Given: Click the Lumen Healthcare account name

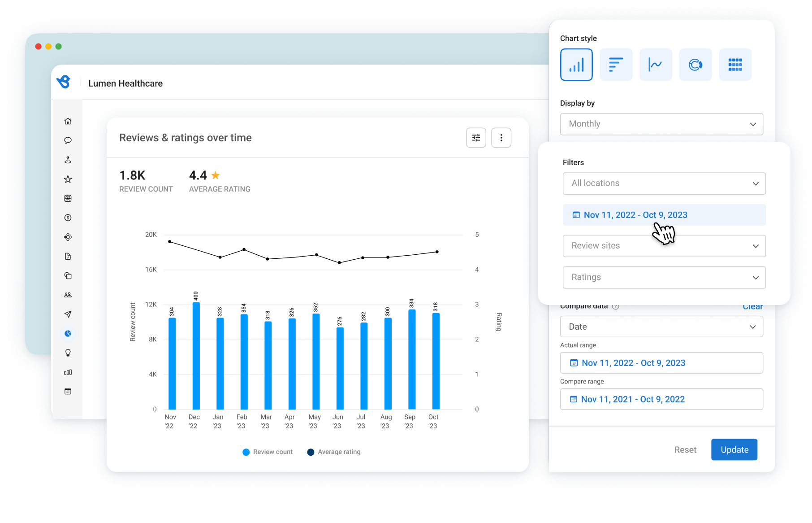Looking at the screenshot, I should tap(125, 83).
